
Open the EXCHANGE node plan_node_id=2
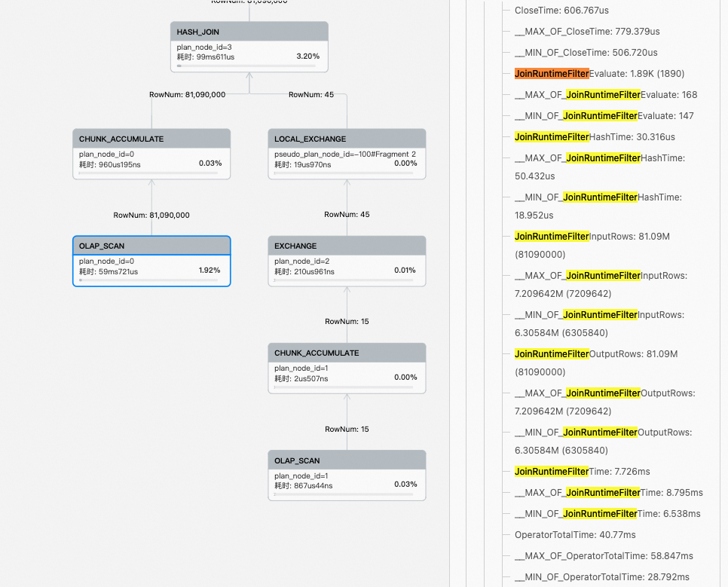click(x=347, y=261)
